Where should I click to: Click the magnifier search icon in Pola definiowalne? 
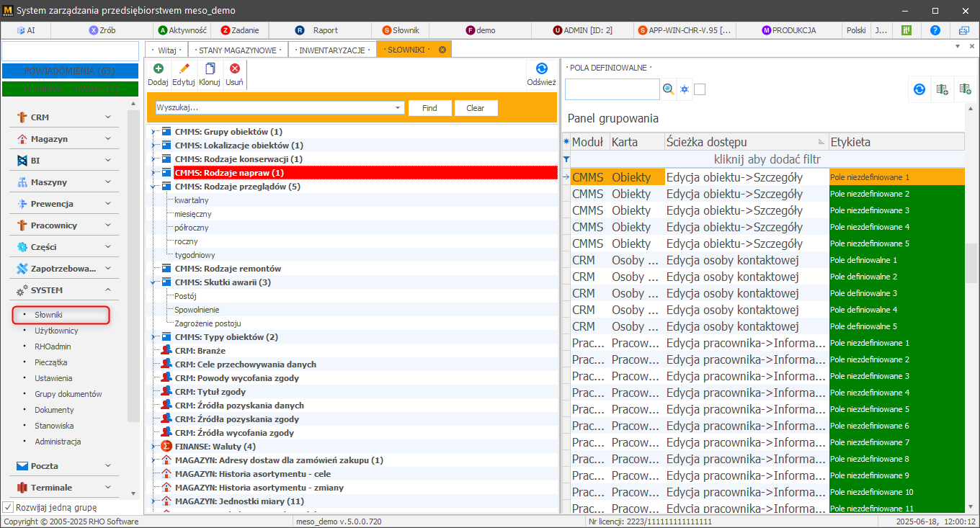pos(669,89)
